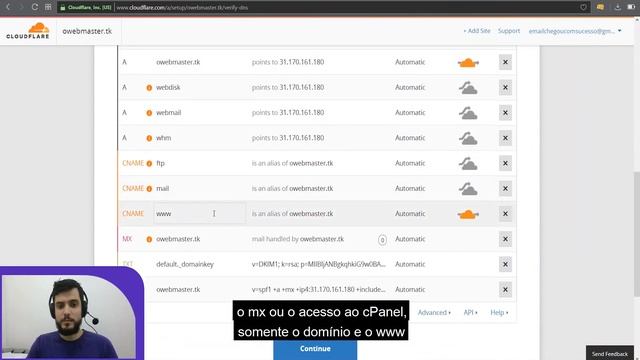Toggle proxy cloud for webmail record
Viewport: 640px width, 360px height.
(x=468, y=113)
